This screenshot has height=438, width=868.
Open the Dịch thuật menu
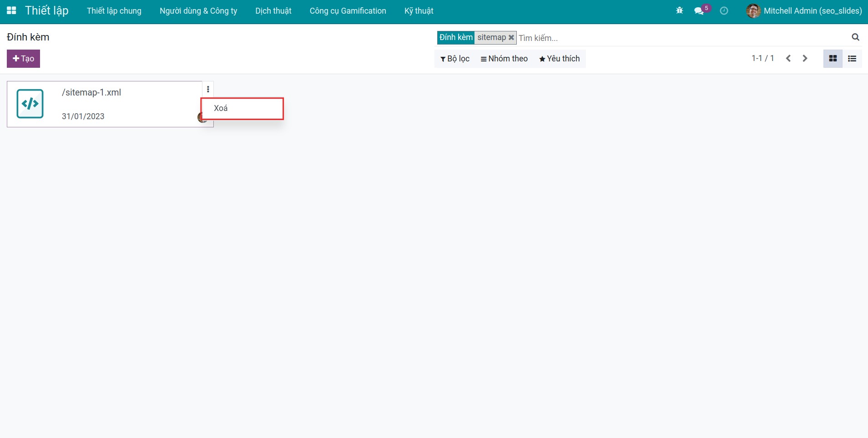pyautogui.click(x=273, y=10)
